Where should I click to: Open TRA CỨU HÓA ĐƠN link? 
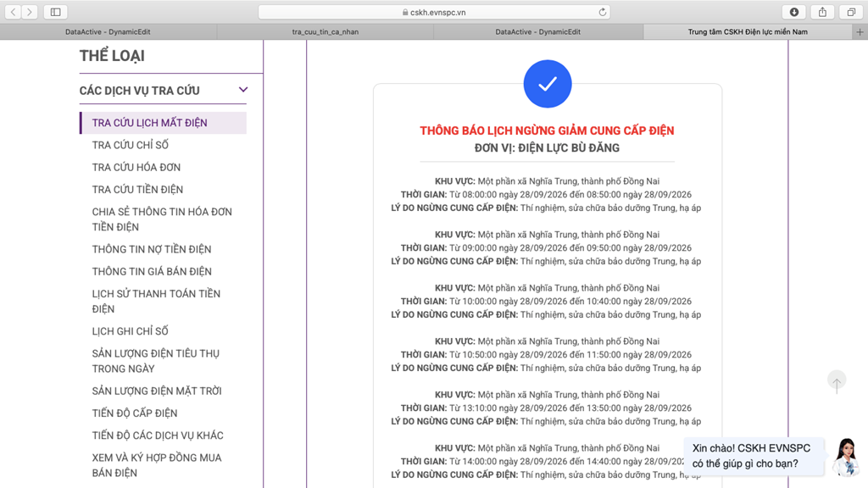(x=136, y=167)
